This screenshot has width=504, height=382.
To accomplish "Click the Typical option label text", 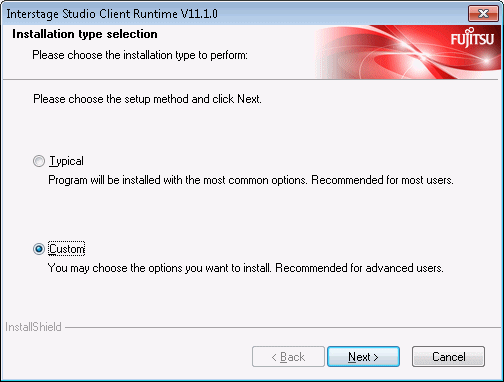I will pyautogui.click(x=66, y=161).
